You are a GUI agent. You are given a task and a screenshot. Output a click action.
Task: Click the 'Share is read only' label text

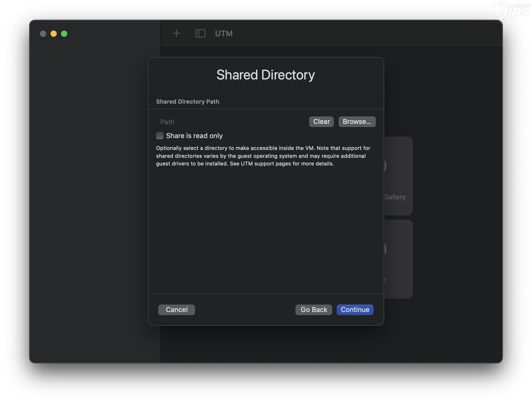[x=194, y=136]
